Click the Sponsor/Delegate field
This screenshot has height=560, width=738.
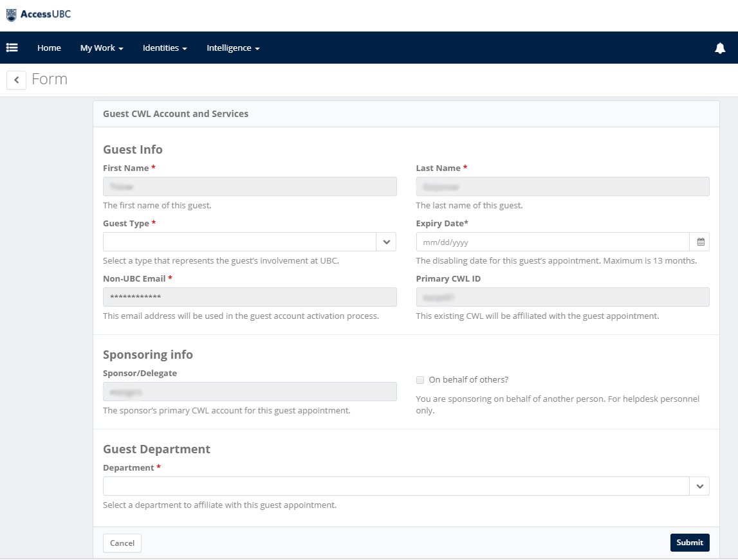pyautogui.click(x=250, y=392)
